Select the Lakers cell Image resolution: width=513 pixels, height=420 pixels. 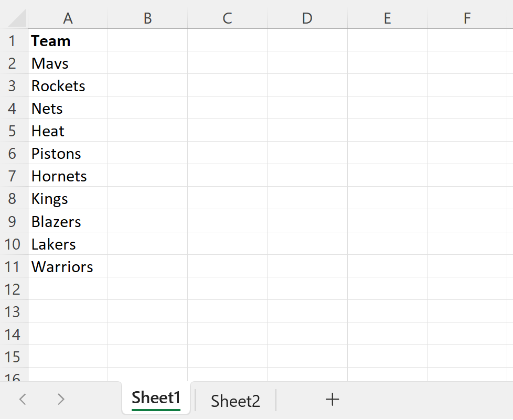68,244
